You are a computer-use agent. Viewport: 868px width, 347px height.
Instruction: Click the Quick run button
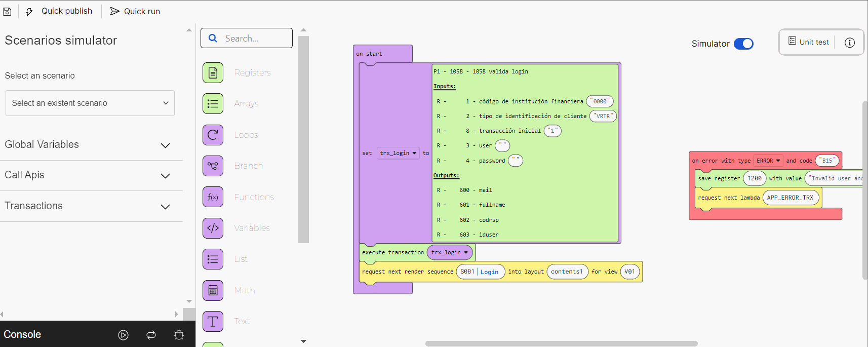(135, 11)
